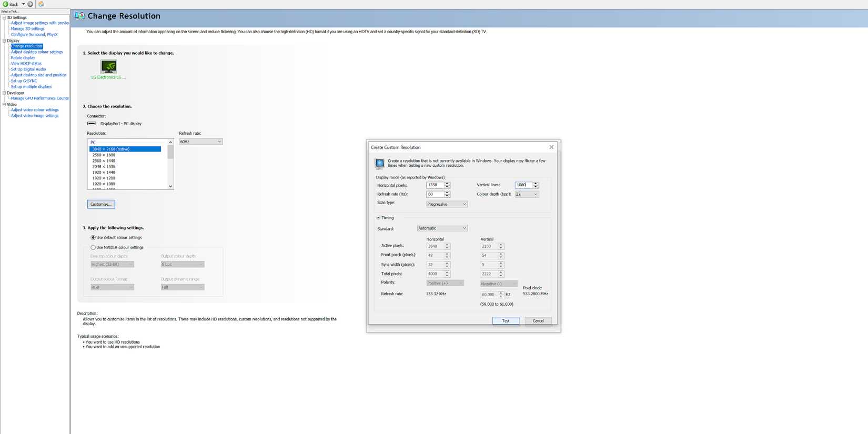
Task: Click the Customise... button
Action: [x=101, y=204]
